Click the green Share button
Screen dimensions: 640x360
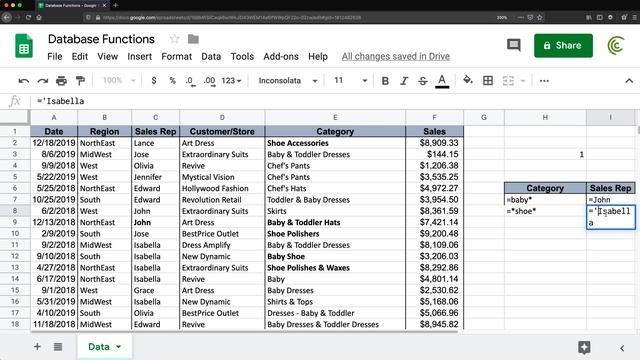coord(563,45)
